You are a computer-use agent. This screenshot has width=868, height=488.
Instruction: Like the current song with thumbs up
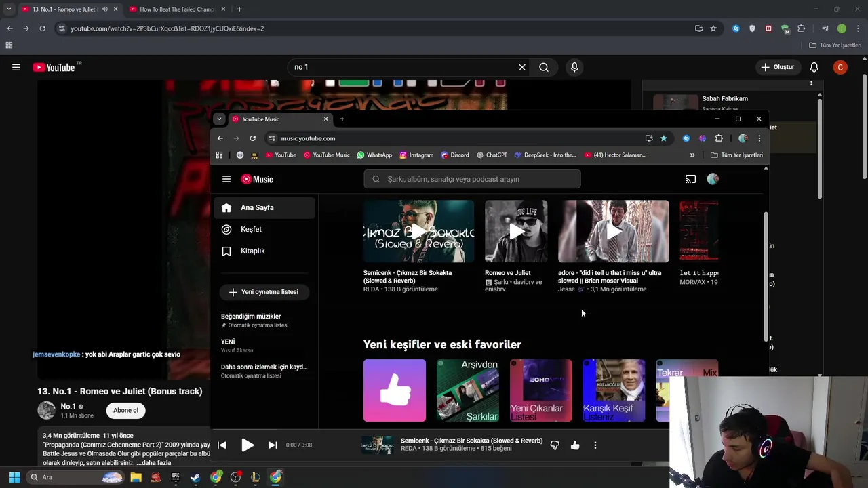pos(575,445)
